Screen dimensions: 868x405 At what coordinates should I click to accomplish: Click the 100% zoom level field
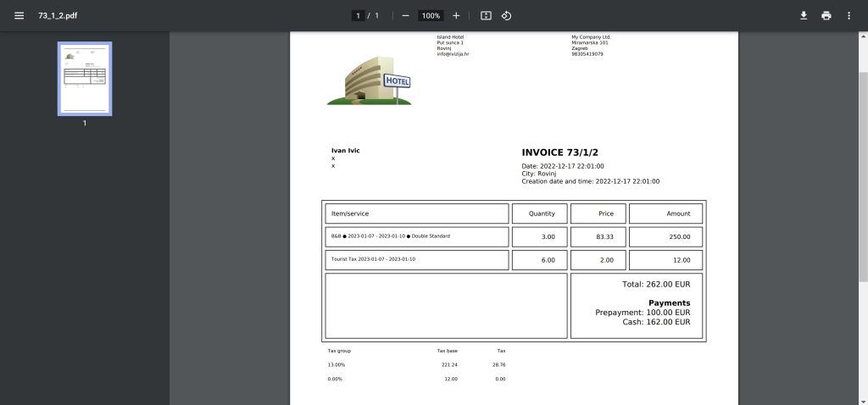431,15
